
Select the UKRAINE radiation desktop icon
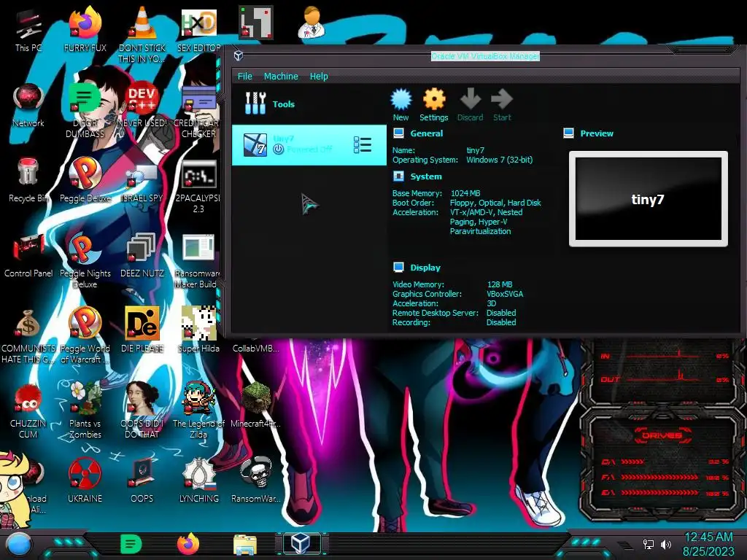coord(85,480)
